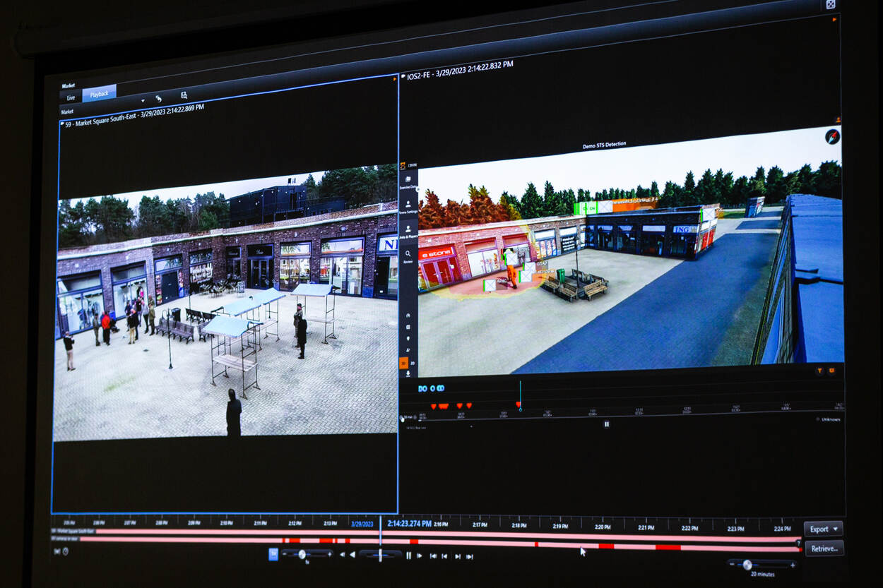
Task: Click the Retrieve... button
Action: [824, 548]
